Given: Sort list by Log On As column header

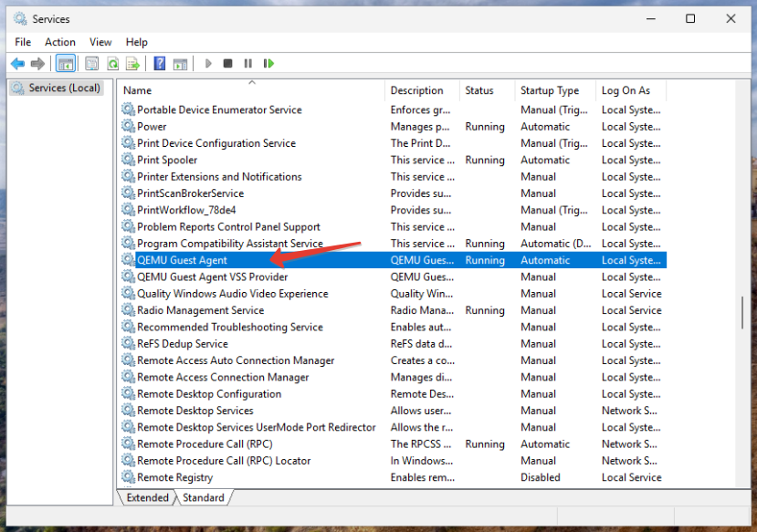Looking at the screenshot, I should pyautogui.click(x=631, y=90).
